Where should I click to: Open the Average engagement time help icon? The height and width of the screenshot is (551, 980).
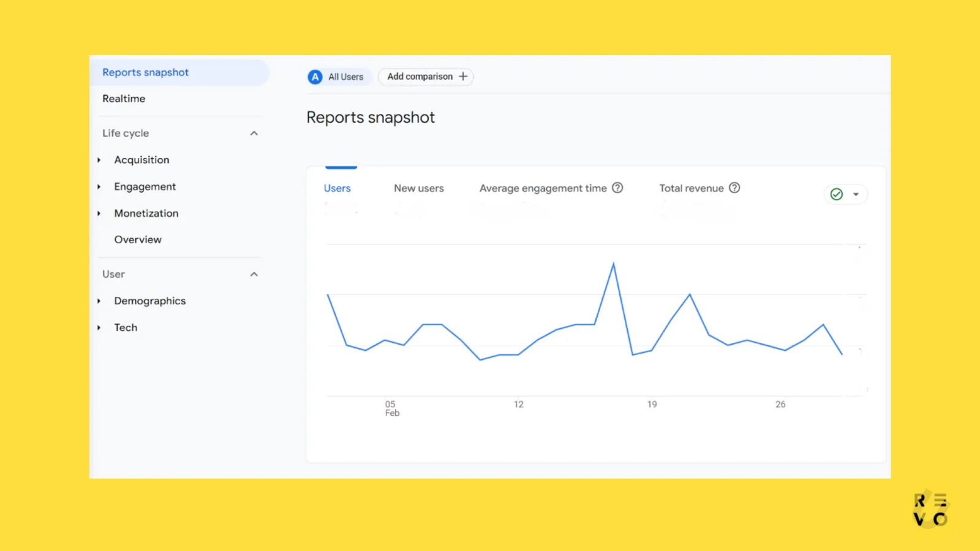pyautogui.click(x=618, y=188)
